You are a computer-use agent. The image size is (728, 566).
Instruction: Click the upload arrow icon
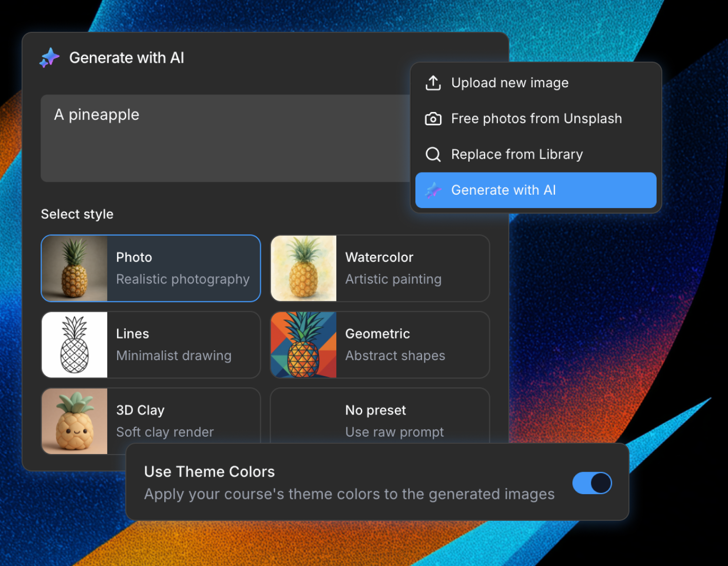coord(433,83)
